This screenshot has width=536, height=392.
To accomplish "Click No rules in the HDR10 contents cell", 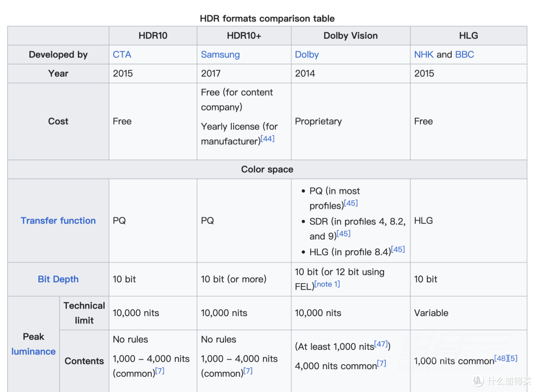I will click(131, 339).
